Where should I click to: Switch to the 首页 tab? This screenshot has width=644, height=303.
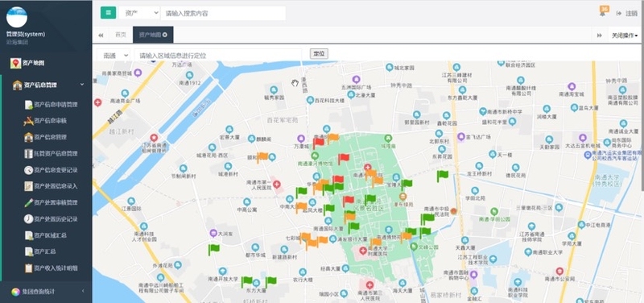[x=120, y=35]
